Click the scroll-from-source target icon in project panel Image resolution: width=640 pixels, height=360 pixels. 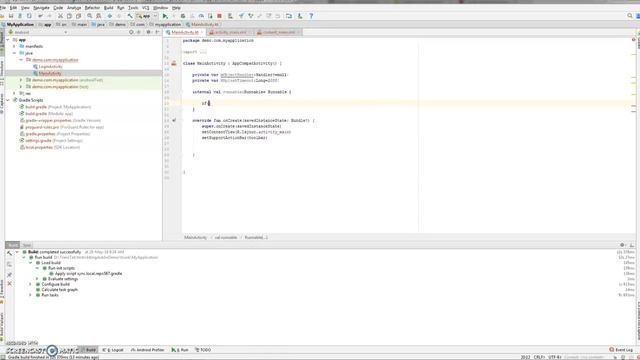tap(131, 32)
